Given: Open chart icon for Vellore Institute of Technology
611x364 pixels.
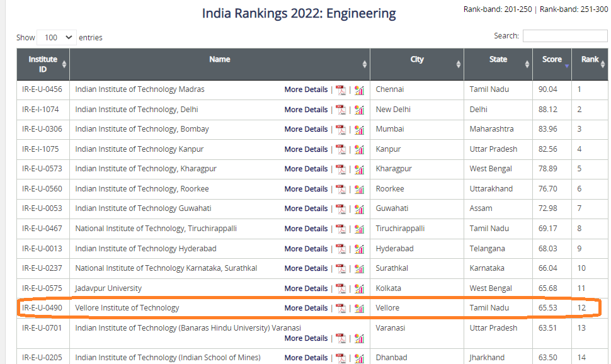Looking at the screenshot, I should (359, 309).
